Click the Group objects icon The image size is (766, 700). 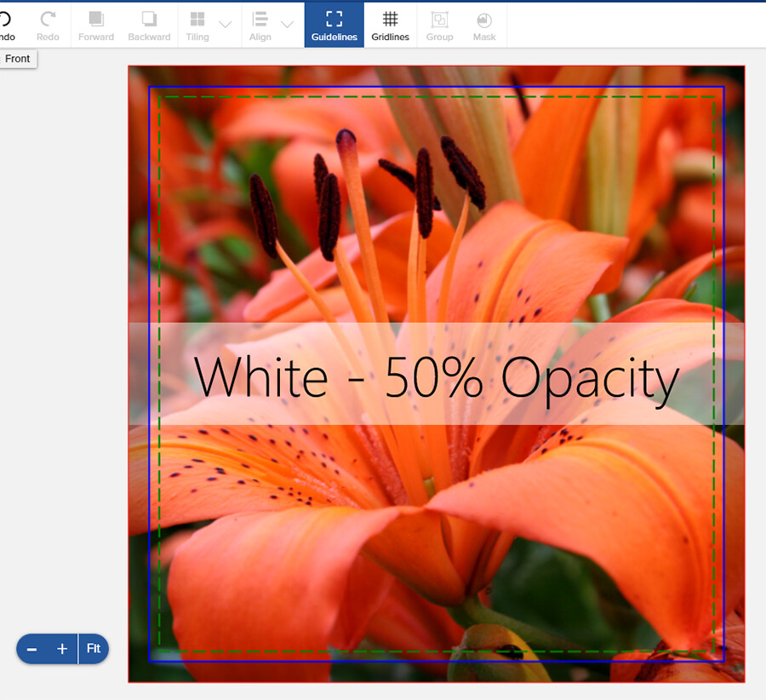(440, 20)
